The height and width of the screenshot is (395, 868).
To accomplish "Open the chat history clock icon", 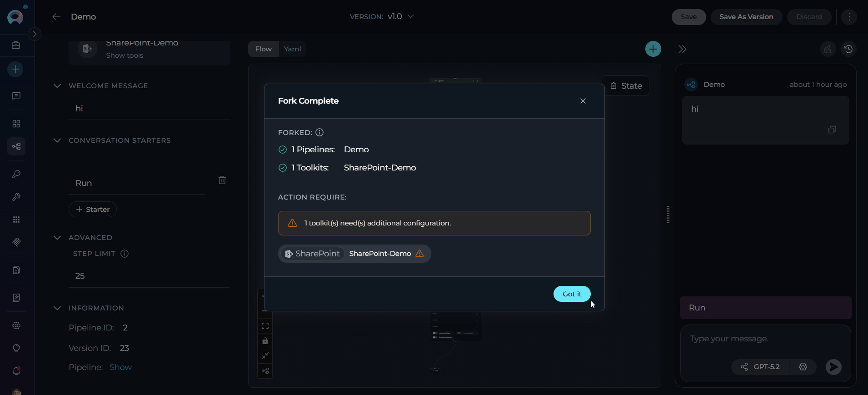I will click(x=848, y=49).
